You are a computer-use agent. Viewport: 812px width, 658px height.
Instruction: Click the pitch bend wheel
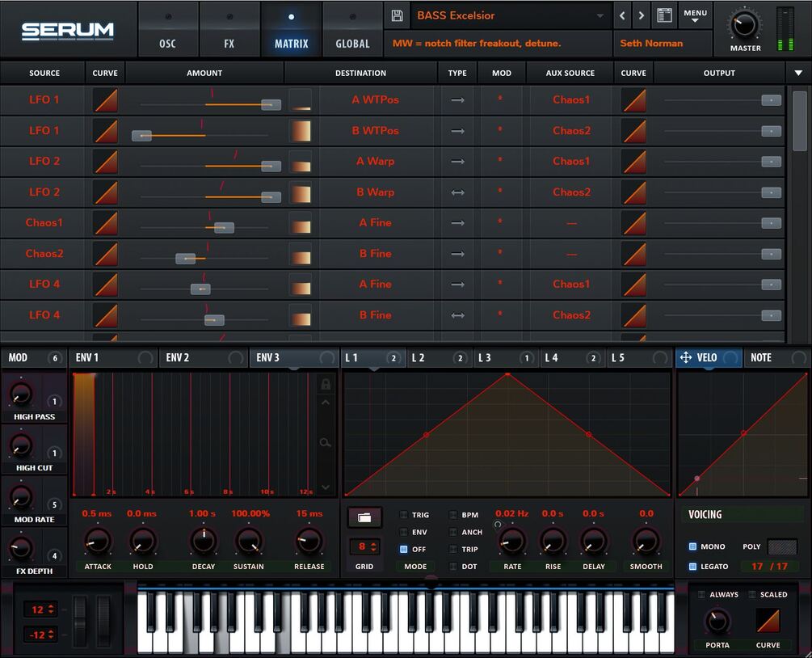80,621
